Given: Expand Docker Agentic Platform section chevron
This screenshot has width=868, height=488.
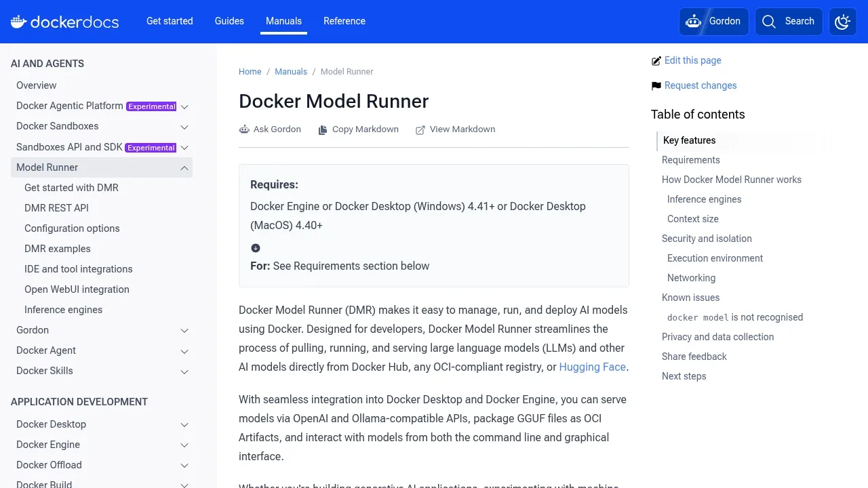Looking at the screenshot, I should [184, 107].
